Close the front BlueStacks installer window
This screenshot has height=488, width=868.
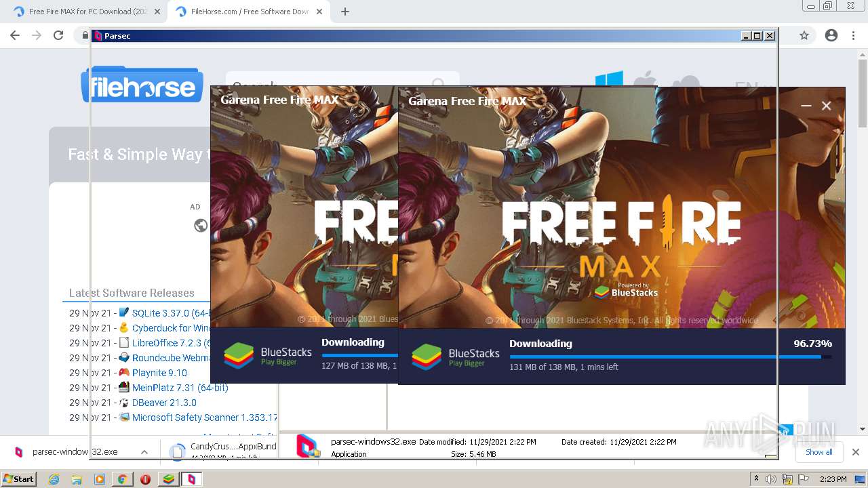(x=826, y=106)
